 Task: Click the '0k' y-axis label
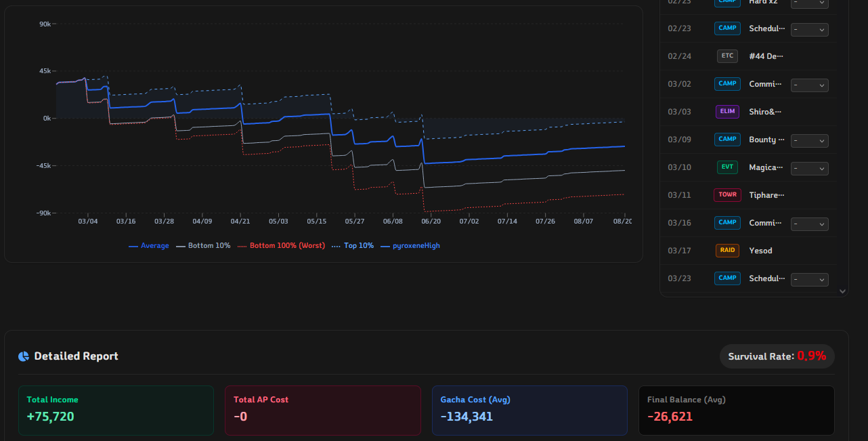pos(47,119)
